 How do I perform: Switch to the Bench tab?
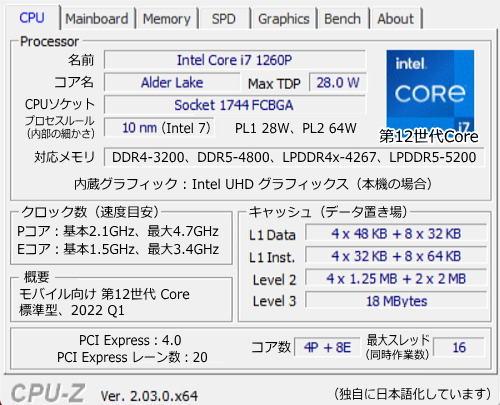click(342, 19)
